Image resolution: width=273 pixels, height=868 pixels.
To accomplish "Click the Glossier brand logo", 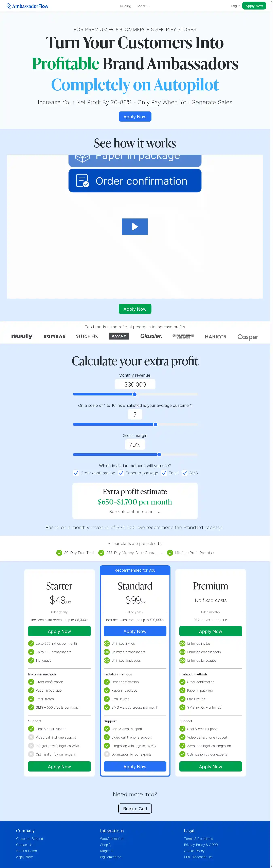I will tap(151, 336).
